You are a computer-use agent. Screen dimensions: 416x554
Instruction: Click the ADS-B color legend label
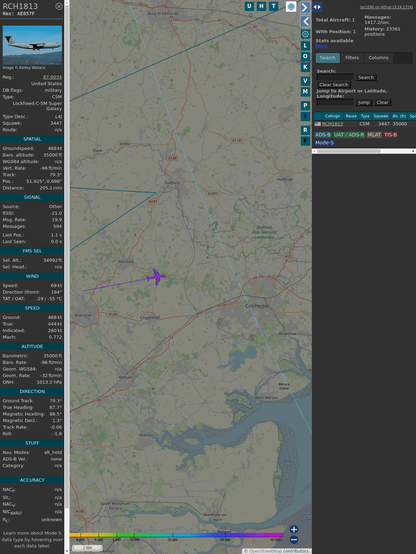(322, 135)
